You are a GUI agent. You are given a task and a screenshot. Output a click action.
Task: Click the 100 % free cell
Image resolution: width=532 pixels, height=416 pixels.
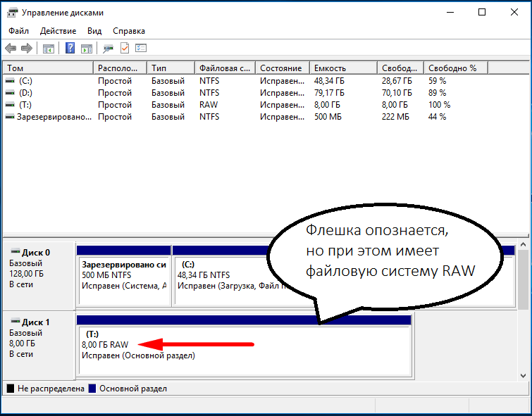point(440,105)
